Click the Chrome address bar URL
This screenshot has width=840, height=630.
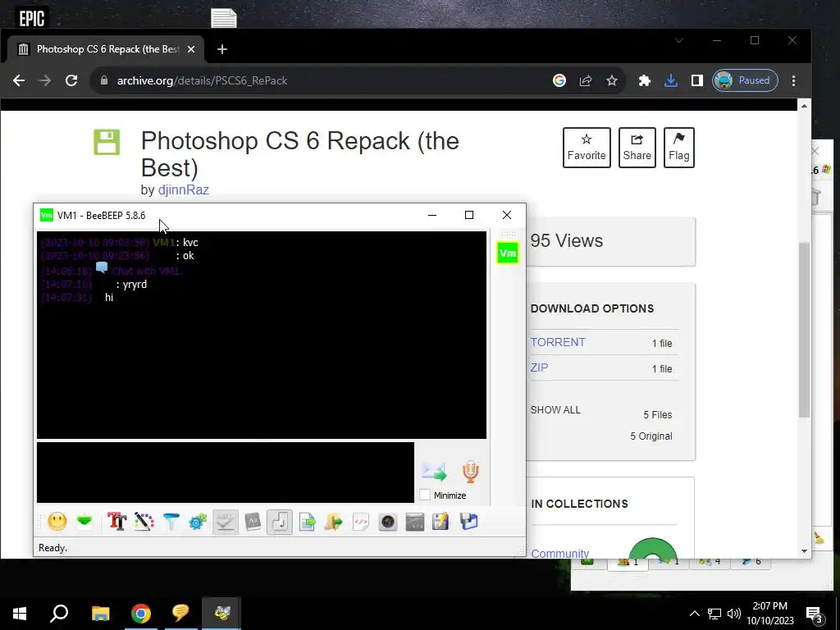tap(202, 80)
